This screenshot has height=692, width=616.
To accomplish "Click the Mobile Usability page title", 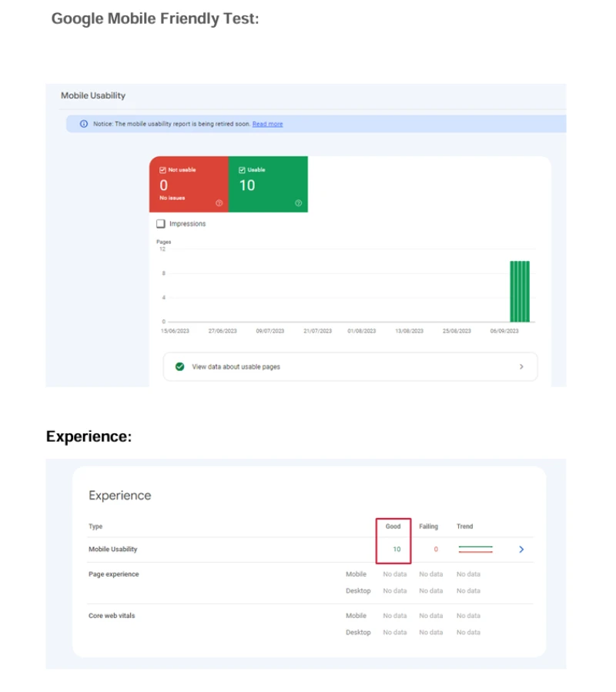I will coord(93,95).
